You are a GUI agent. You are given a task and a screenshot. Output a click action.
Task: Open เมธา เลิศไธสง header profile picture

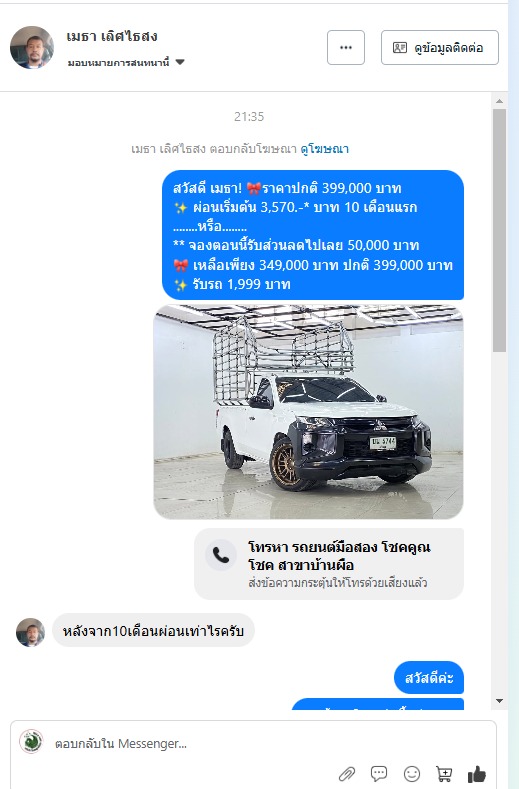click(x=32, y=48)
